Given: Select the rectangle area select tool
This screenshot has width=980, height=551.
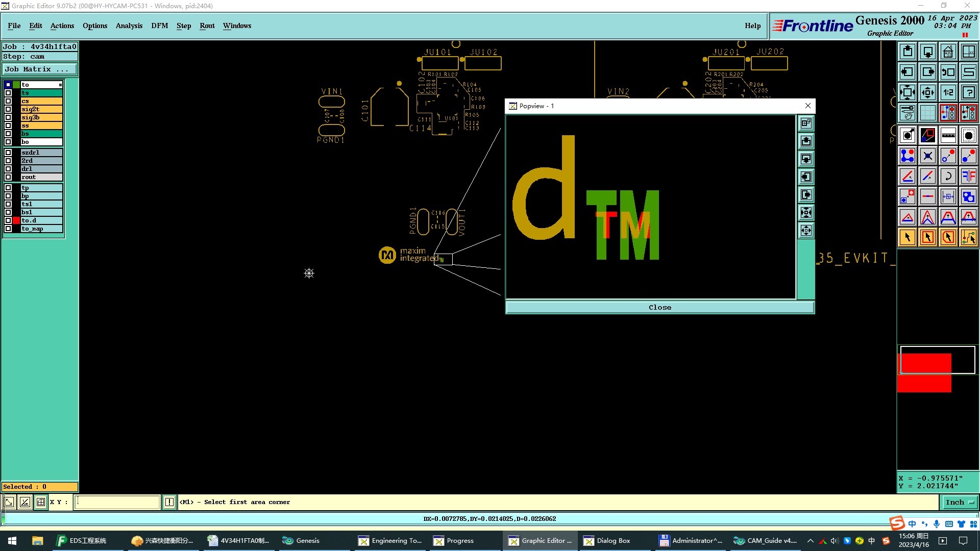Looking at the screenshot, I should (928, 237).
